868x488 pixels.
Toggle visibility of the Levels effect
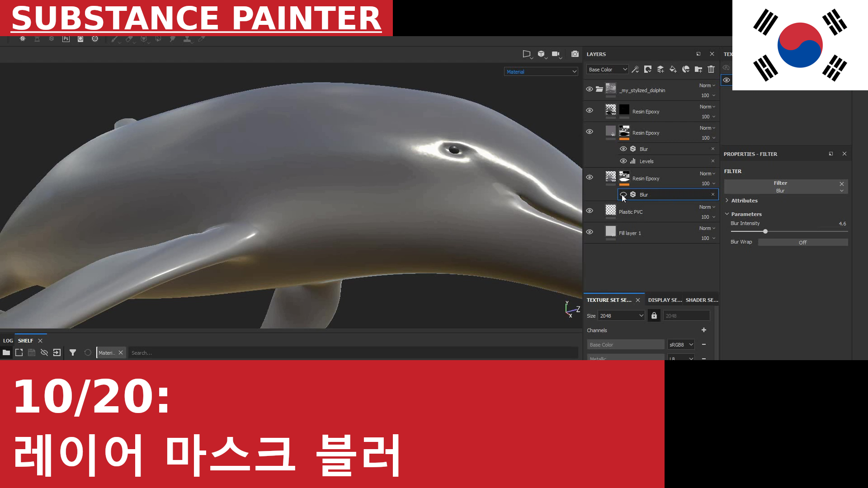pos(623,161)
